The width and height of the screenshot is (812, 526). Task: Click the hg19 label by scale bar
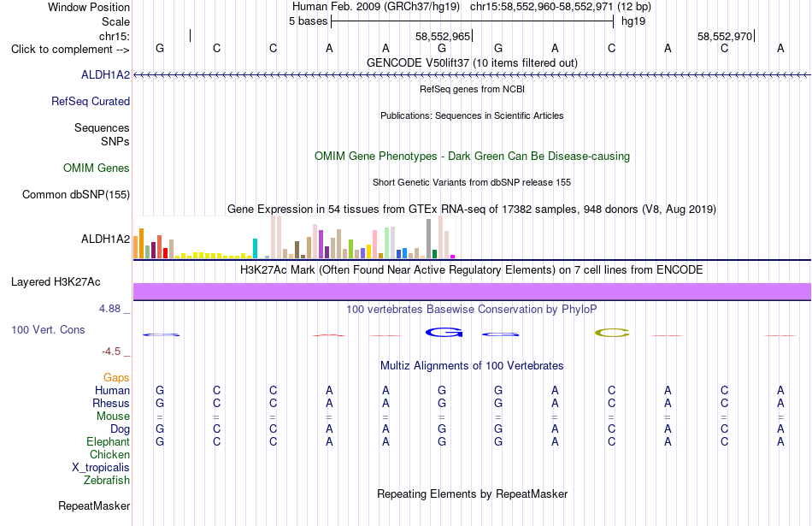[x=633, y=21]
